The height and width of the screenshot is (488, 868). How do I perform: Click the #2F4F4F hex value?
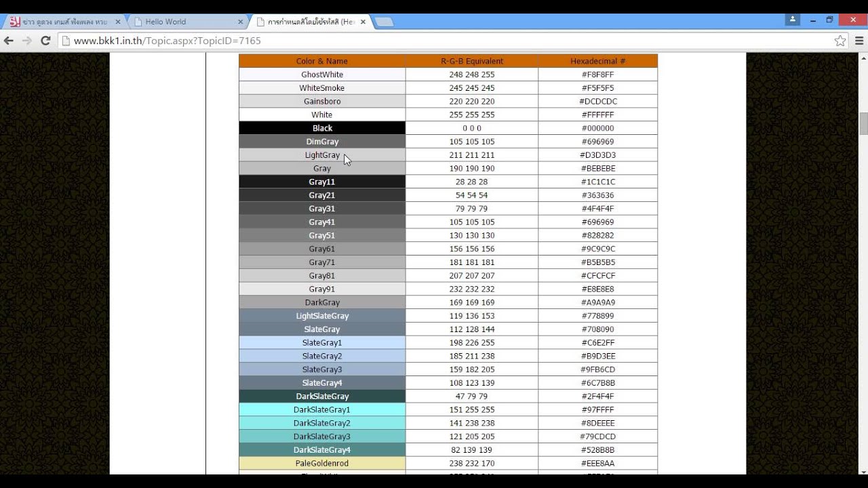[597, 396]
